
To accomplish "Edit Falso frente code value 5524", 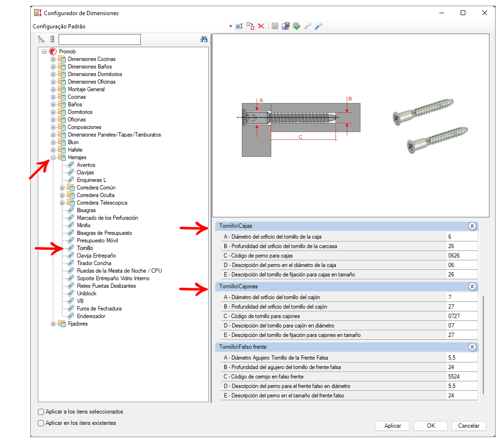I will pyautogui.click(x=462, y=377).
